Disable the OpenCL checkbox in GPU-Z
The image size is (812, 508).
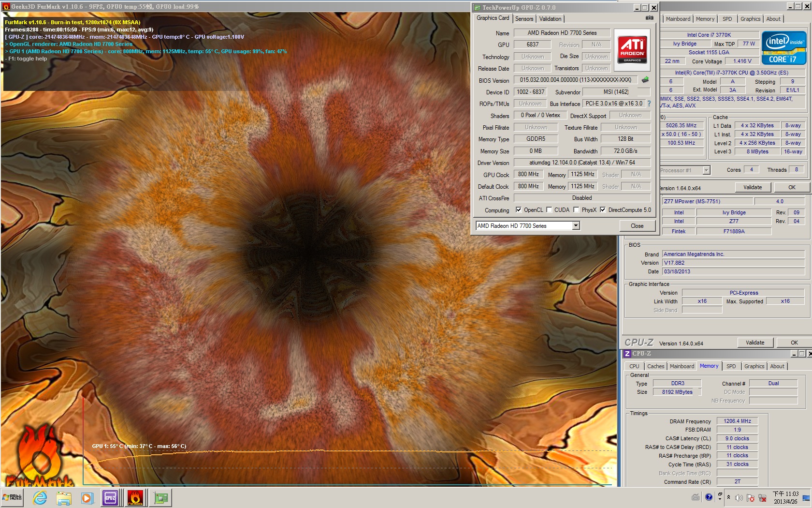519,210
